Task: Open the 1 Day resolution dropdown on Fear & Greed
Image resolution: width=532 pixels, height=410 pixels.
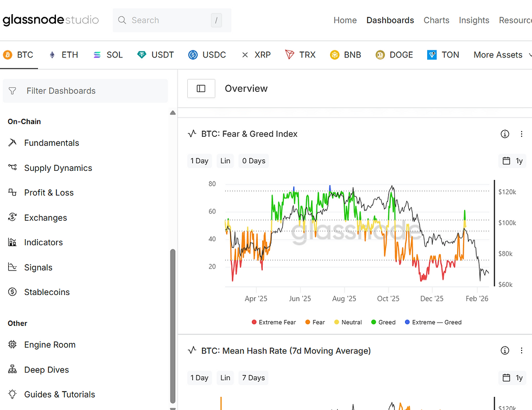Action: coord(199,161)
